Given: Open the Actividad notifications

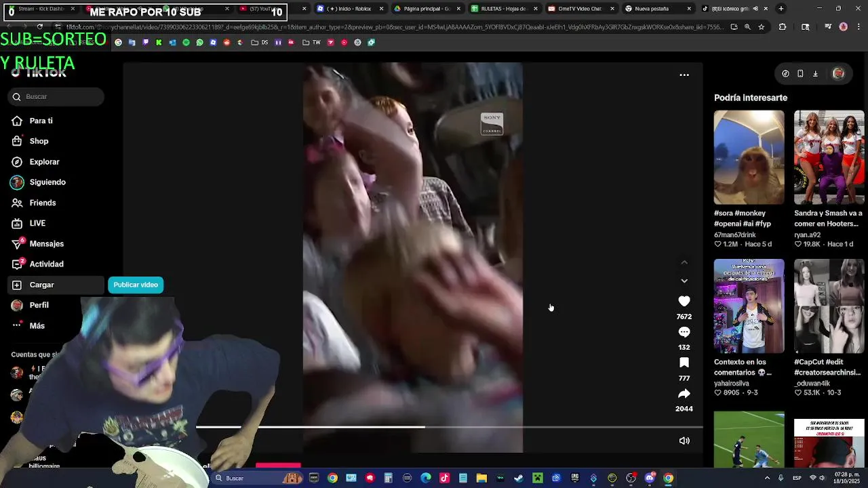Looking at the screenshot, I should point(46,264).
